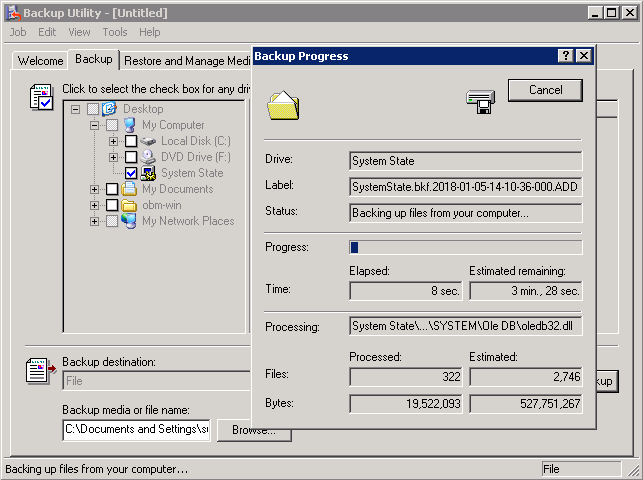Viewport: 643px width, 480px height.
Task: Click the DVD Drive (F:) disc icon
Action: [148, 157]
